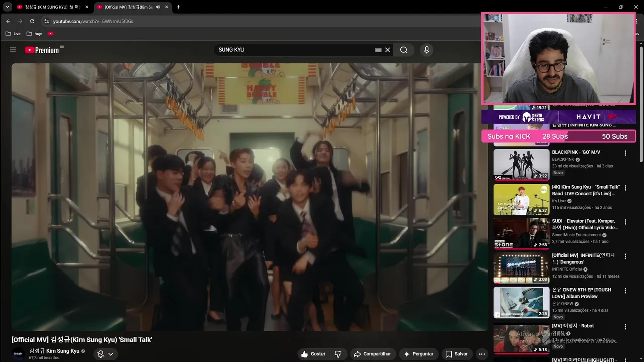The image size is (644, 362).
Task: Run search with the magnifier button
Action: [x=404, y=50]
